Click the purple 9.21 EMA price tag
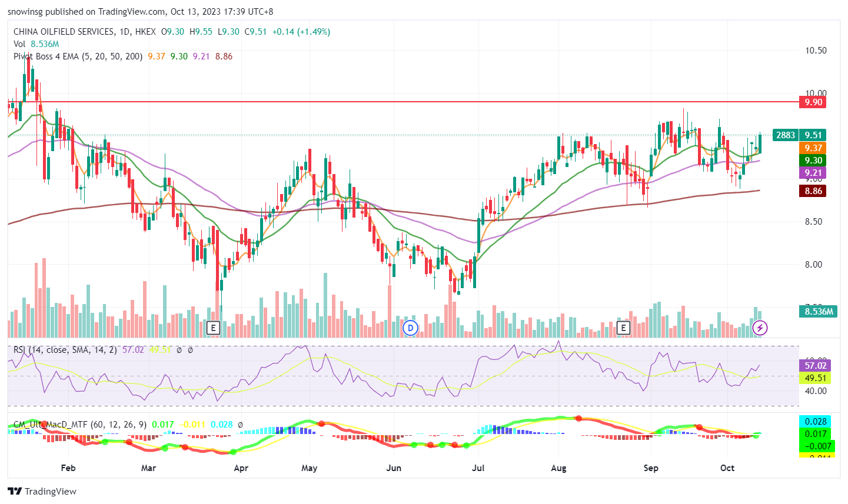This screenshot has width=848, height=504. 813,173
